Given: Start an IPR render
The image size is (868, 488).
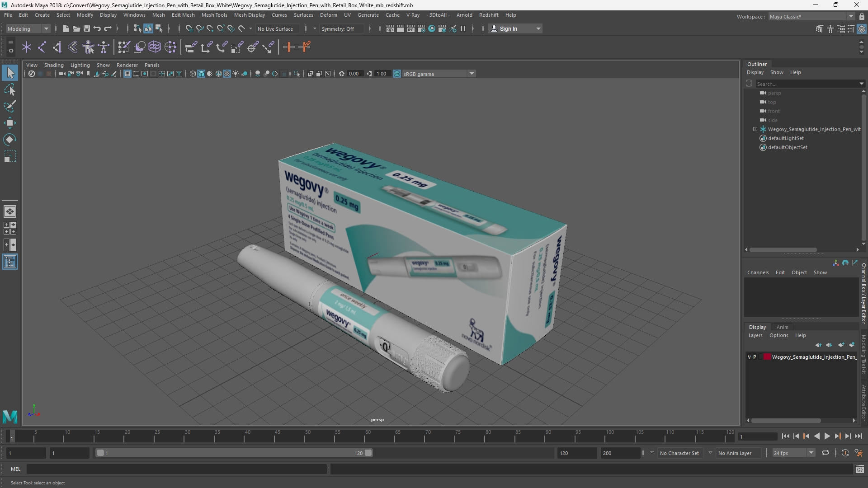Looking at the screenshot, I should tap(411, 28).
